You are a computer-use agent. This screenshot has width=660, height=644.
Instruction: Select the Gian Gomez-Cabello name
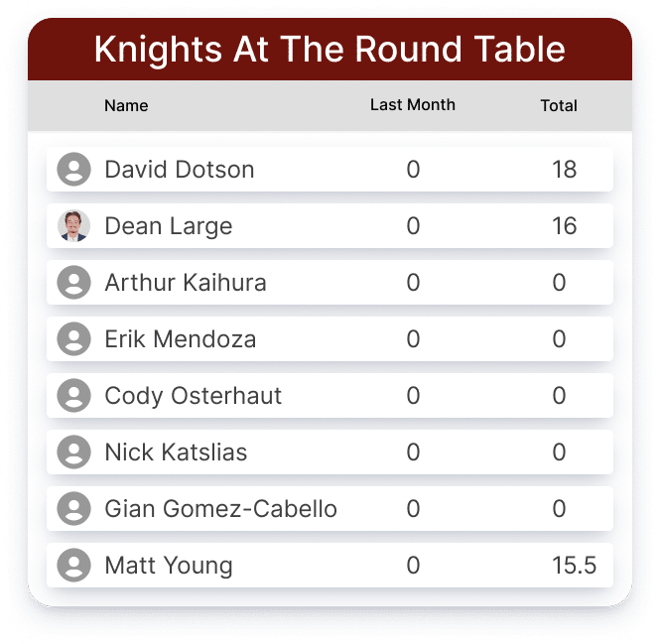pos(220,508)
